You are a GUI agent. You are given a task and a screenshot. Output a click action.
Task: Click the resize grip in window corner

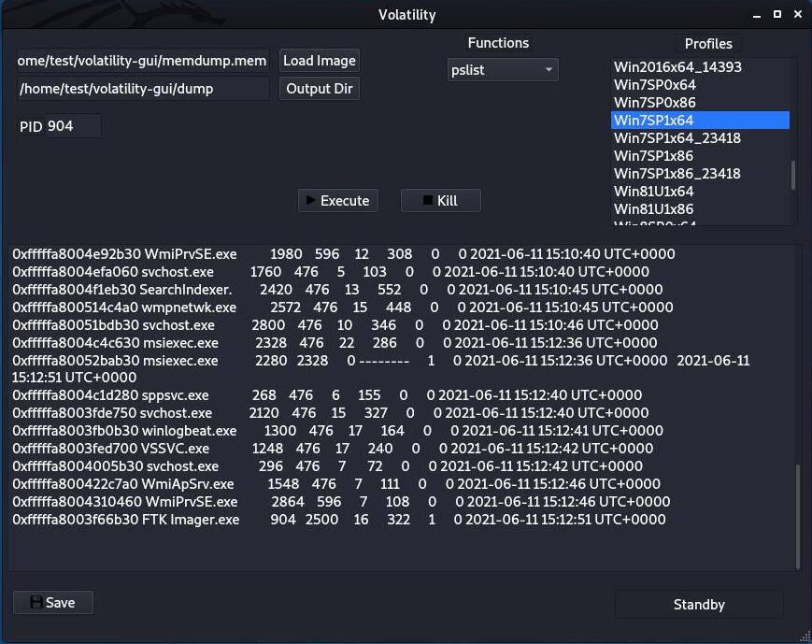pyautogui.click(x=805, y=637)
